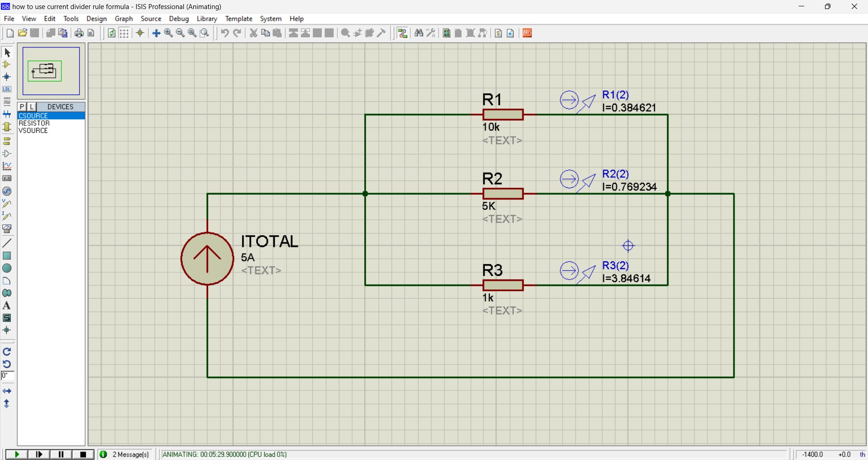This screenshot has height=460, width=868.
Task: Click the schematic overview thumbnail
Action: coord(51,71)
